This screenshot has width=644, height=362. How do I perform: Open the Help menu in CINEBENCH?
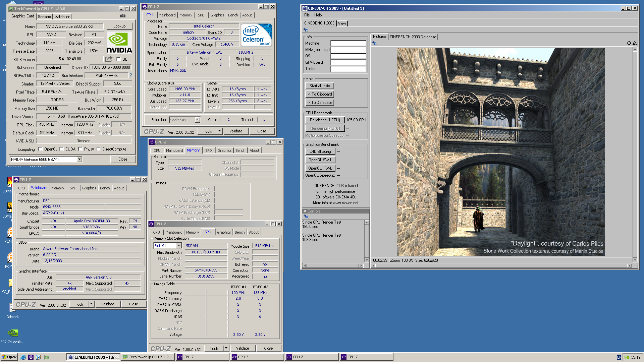[318, 15]
